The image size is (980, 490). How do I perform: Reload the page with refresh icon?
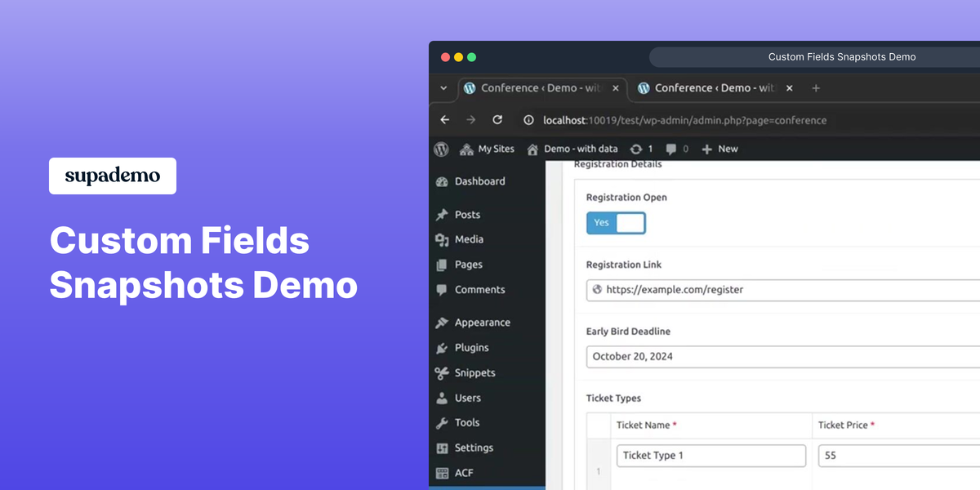497,120
